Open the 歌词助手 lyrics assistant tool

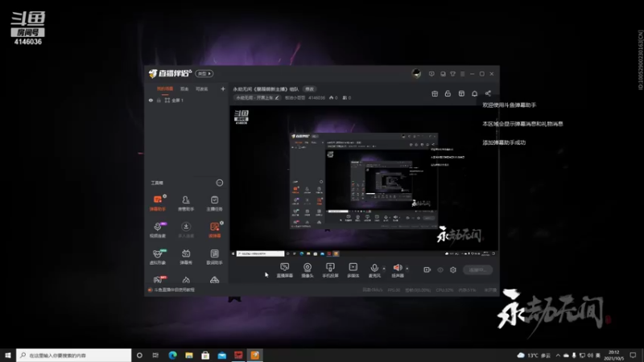click(214, 256)
